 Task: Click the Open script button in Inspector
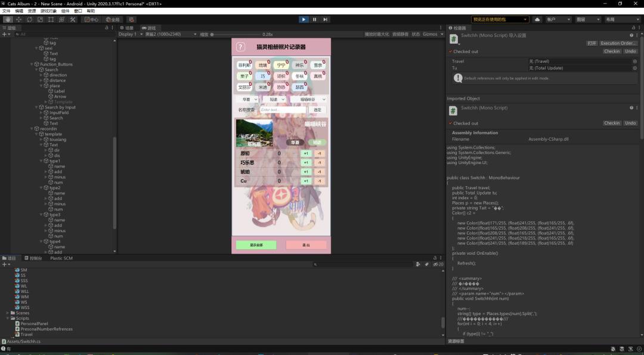tap(592, 43)
